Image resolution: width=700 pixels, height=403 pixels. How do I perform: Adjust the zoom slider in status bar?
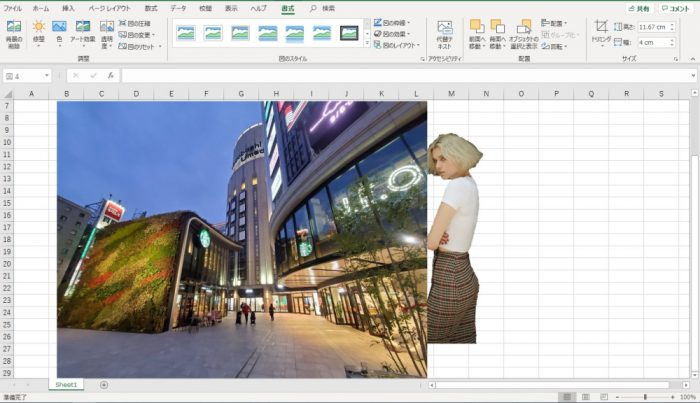(645, 397)
